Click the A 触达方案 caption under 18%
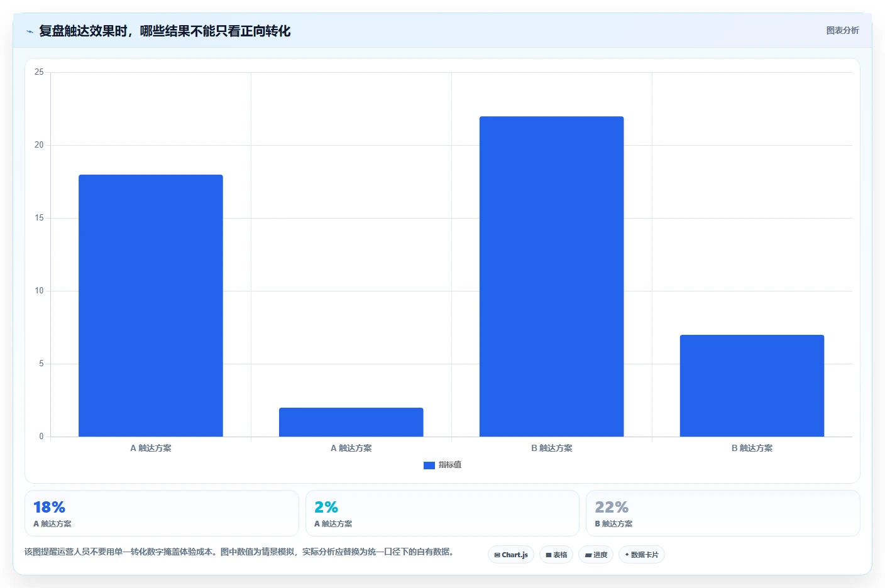The width and height of the screenshot is (885, 588). [x=52, y=524]
